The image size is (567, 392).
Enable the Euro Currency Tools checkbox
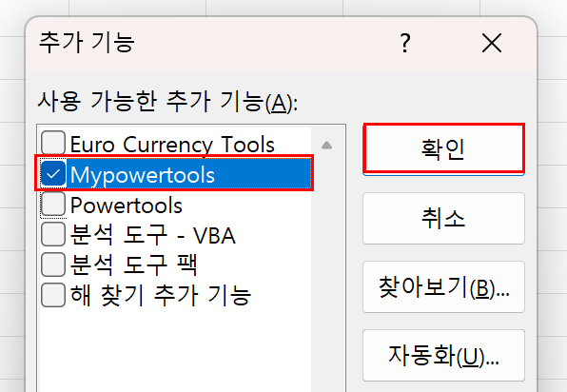(x=53, y=143)
